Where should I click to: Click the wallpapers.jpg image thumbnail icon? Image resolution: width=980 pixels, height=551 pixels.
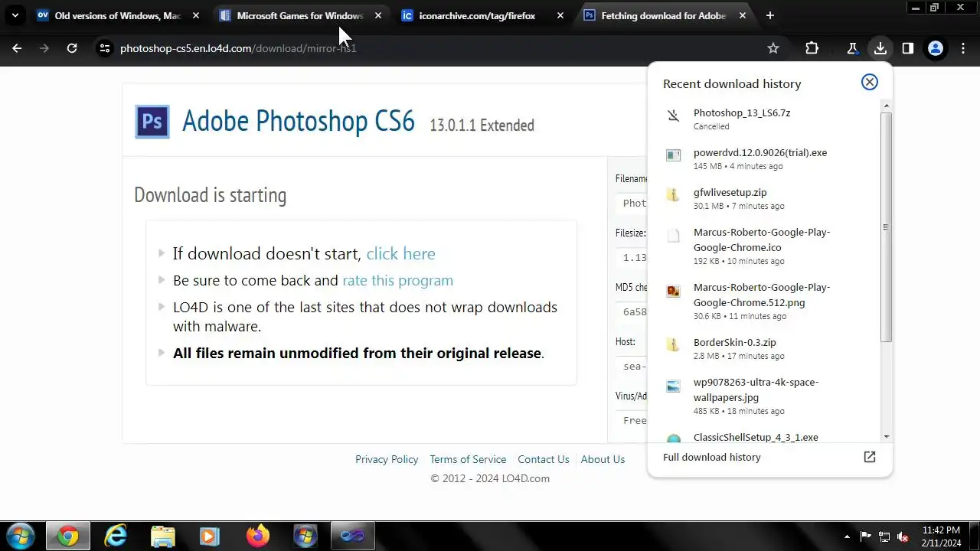[673, 386]
